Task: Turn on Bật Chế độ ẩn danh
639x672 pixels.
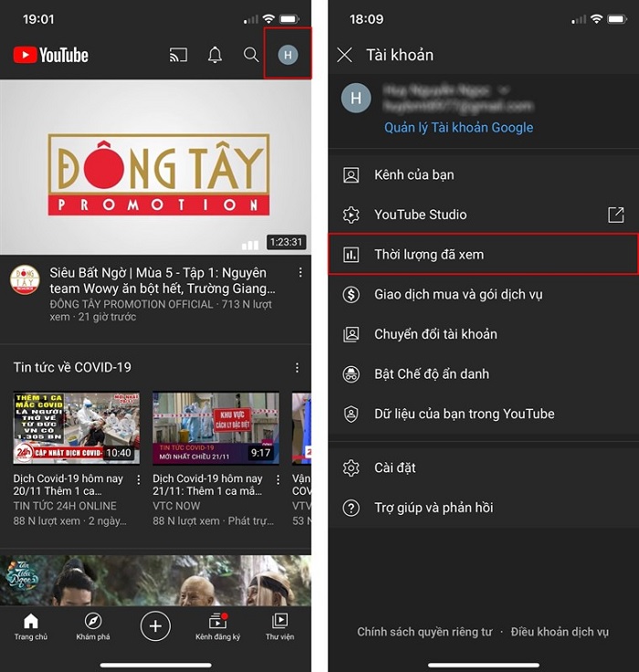Action: 483,373
